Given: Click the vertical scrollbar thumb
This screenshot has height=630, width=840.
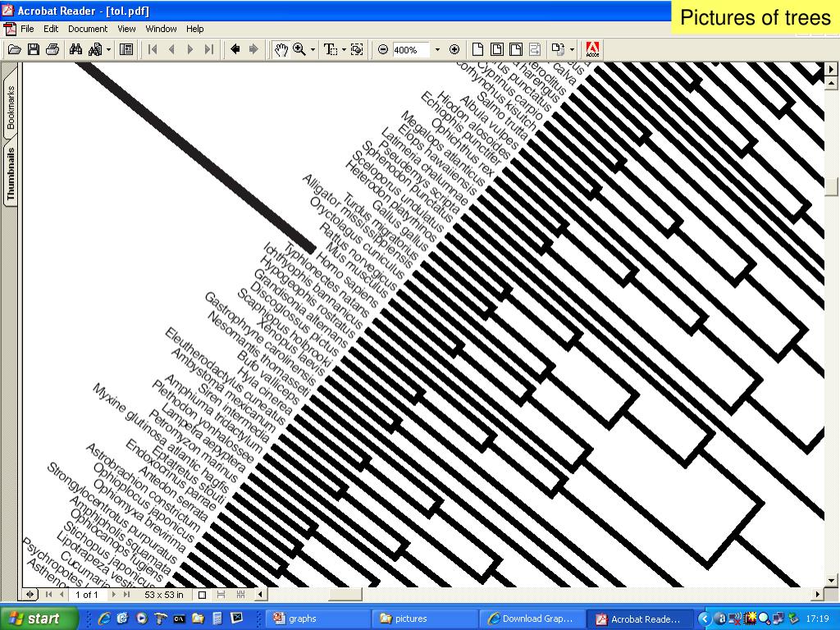Looking at the screenshot, I should pyautogui.click(x=832, y=186).
